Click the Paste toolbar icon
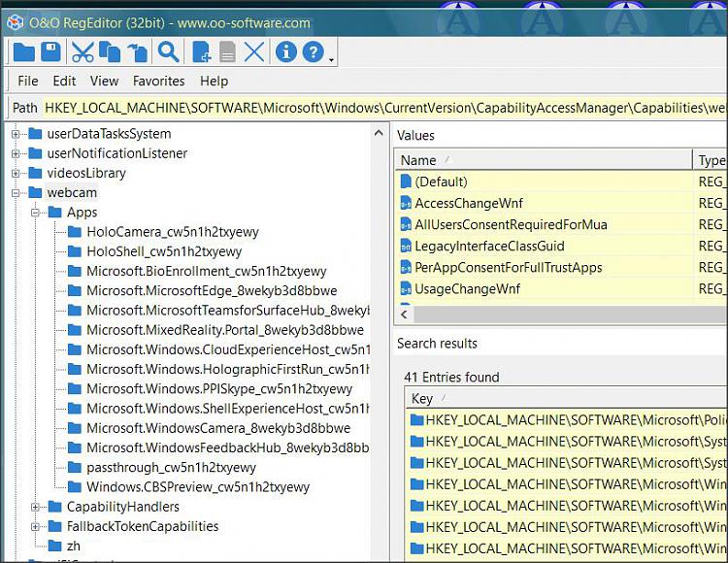The height and width of the screenshot is (563, 728). coord(138,52)
